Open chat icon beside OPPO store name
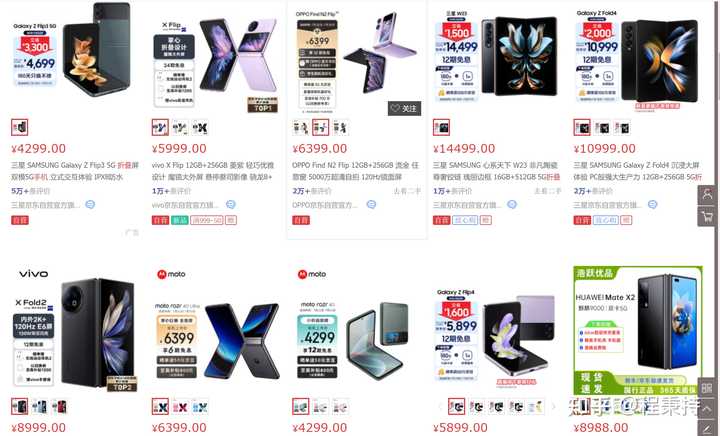This screenshot has width=720, height=436. coord(371,205)
